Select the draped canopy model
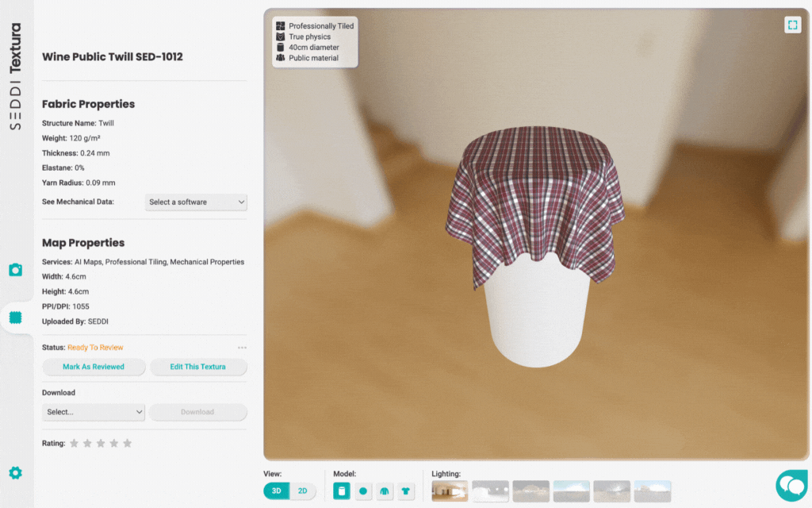Screen dimensions: 812x508 pos(385,491)
